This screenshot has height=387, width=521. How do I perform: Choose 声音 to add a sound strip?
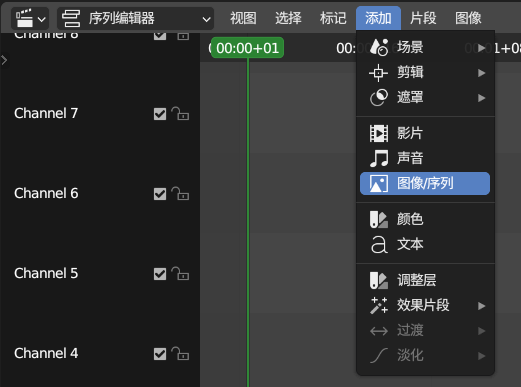click(x=425, y=158)
